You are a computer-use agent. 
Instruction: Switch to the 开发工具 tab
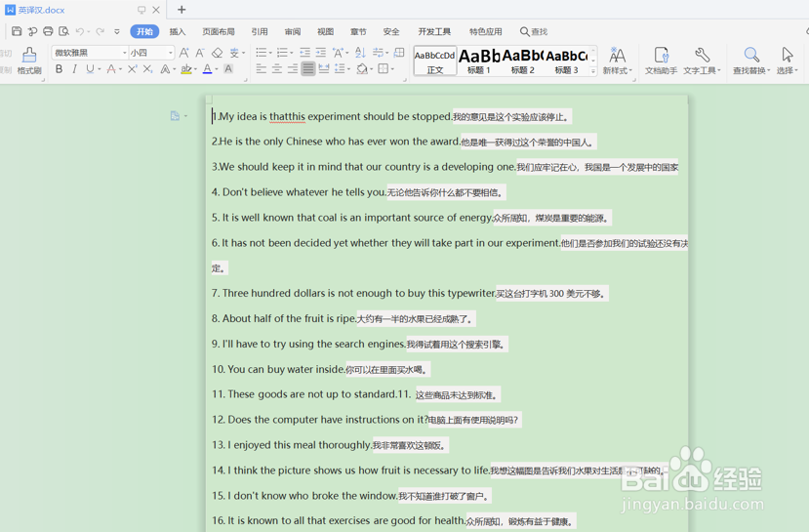[x=434, y=32]
